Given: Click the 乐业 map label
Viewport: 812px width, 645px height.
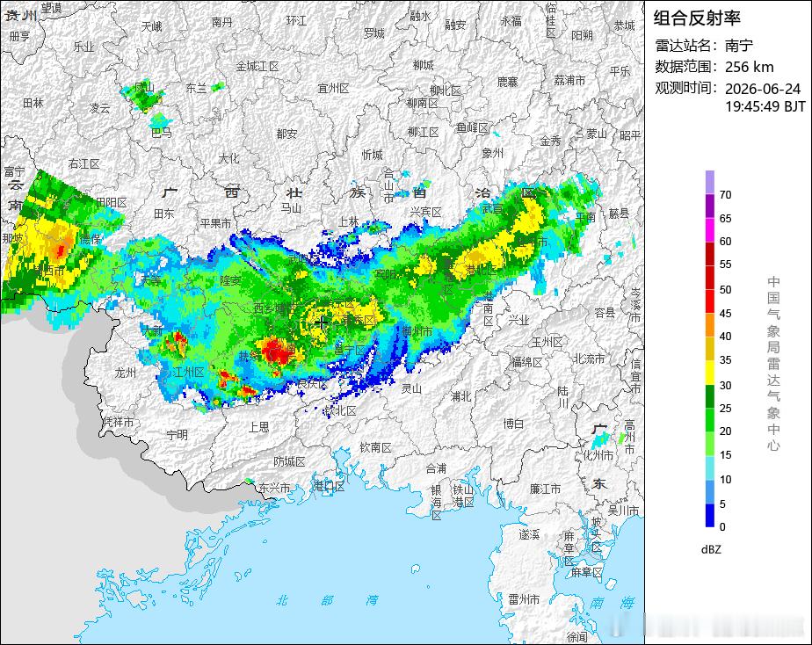Looking at the screenshot, I should (83, 47).
